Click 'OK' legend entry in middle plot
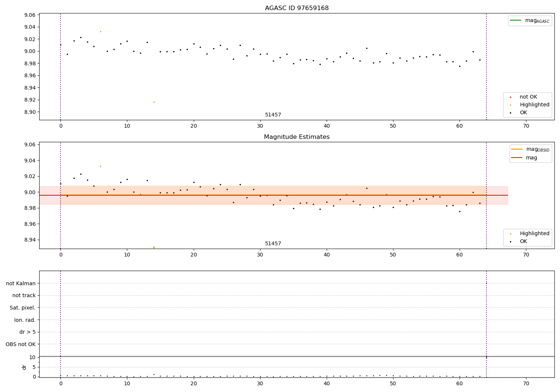560x392 pixels. click(519, 242)
